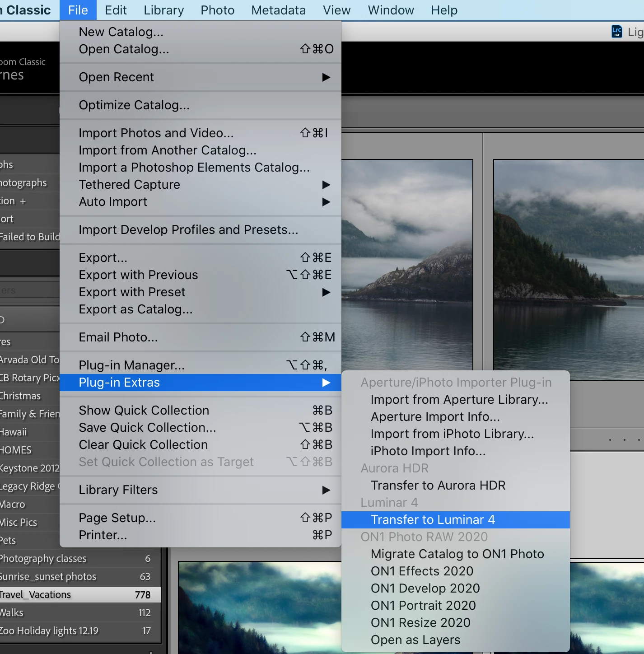Viewport: 644px width, 654px height.
Task: Launch ON1 Develop 2020 plug-in
Action: (x=456, y=588)
